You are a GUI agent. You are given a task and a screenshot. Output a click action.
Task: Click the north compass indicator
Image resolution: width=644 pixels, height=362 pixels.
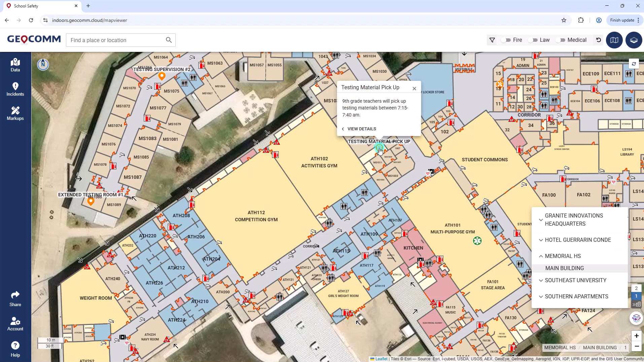[43, 64]
